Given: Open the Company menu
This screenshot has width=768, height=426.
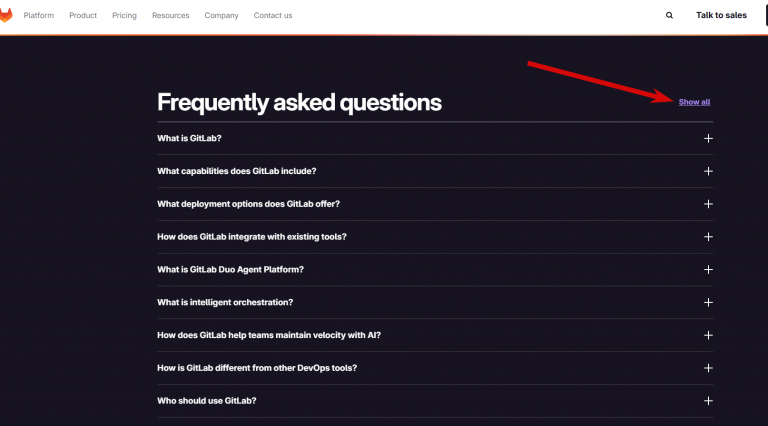Looking at the screenshot, I should (x=221, y=16).
